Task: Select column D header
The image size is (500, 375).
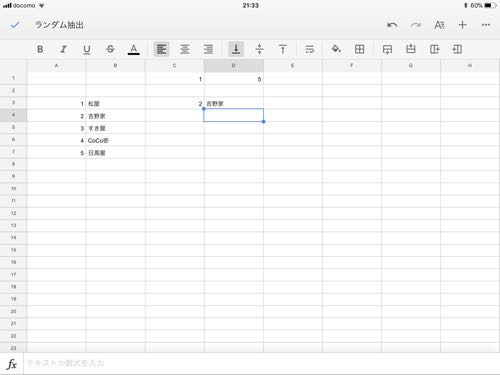Action: [x=233, y=66]
